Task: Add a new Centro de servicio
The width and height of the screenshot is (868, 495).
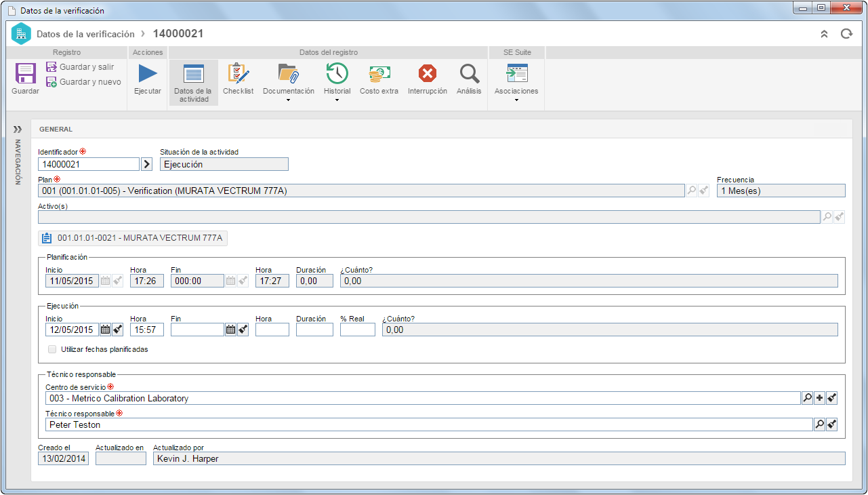Action: point(819,398)
